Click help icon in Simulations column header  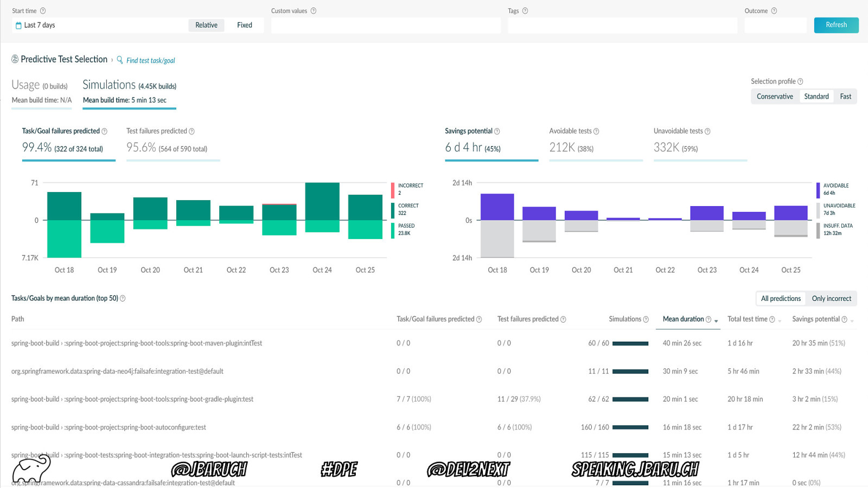pos(646,319)
